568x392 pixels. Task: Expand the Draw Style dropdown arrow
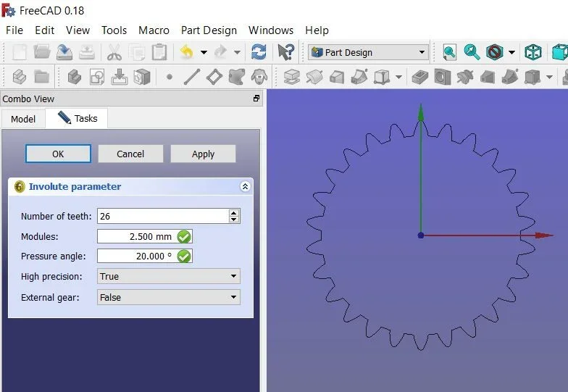tap(511, 52)
